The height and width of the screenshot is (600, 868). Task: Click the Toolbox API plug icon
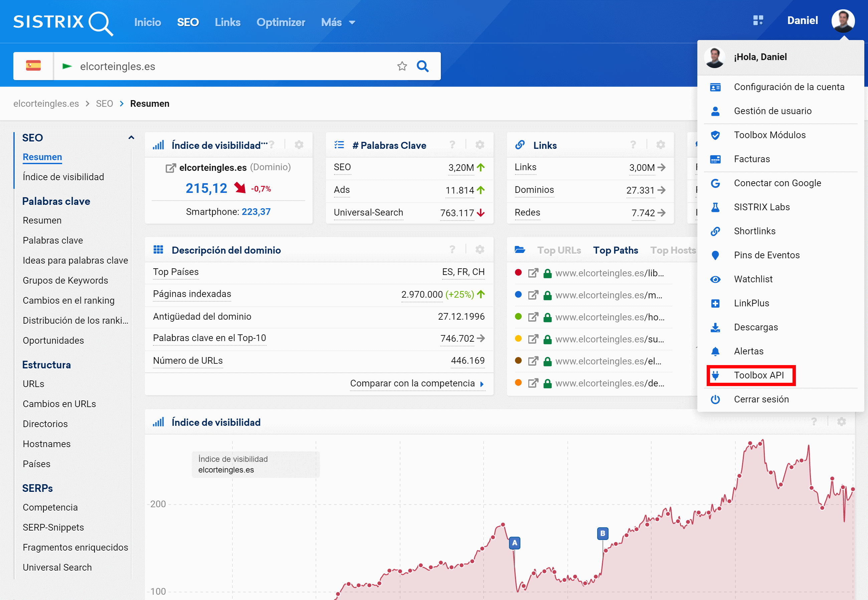(715, 375)
